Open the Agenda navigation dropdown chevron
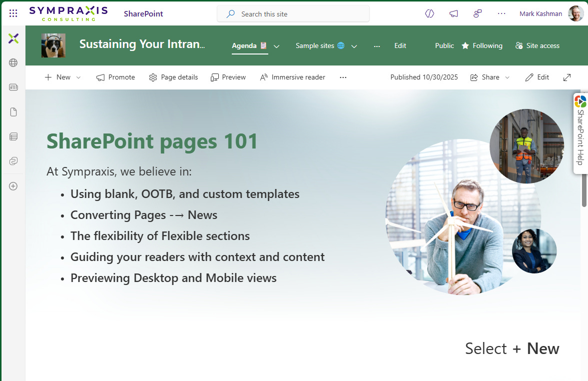Viewport: 588px width, 381px height. [277, 45]
